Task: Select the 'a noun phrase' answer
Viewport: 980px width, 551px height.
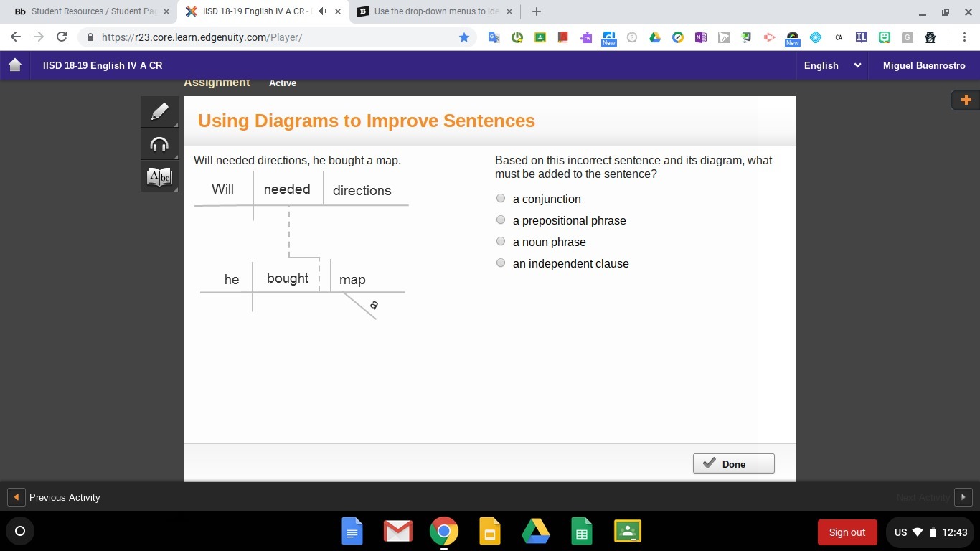Action: (x=501, y=242)
